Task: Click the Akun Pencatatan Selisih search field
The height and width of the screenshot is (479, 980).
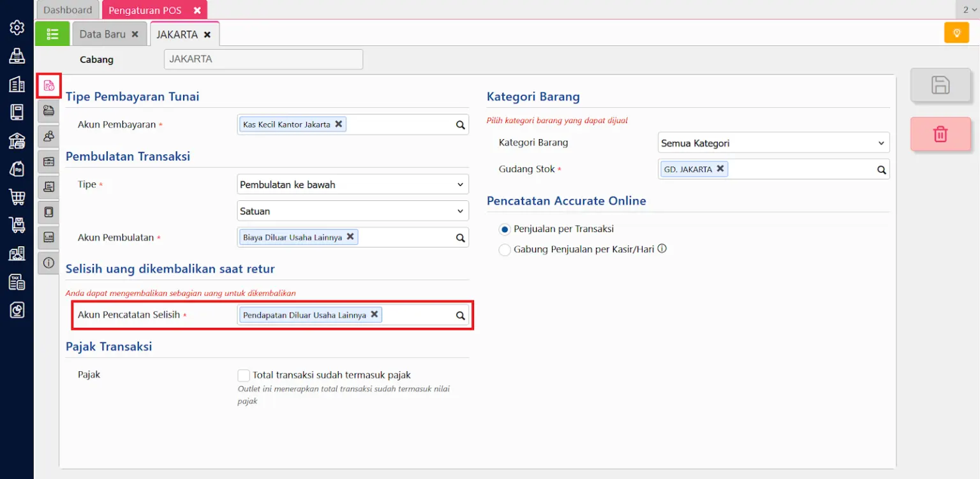Action: (418, 315)
